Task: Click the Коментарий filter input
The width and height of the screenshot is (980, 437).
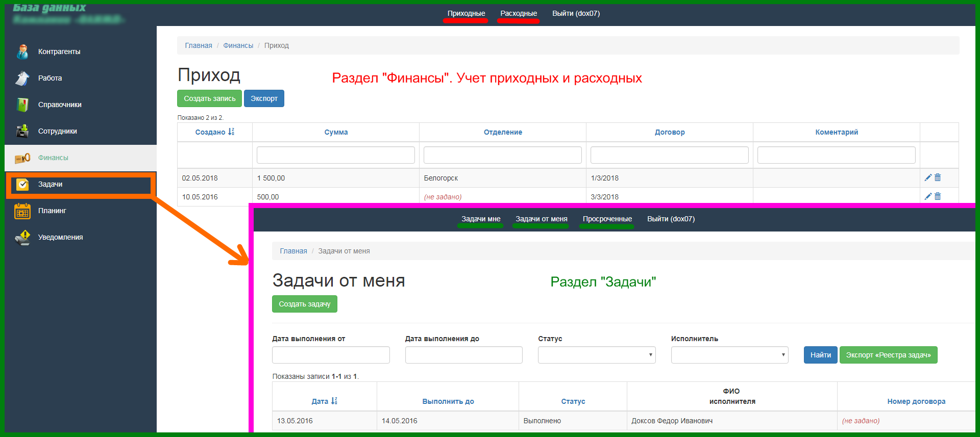Action: point(837,155)
